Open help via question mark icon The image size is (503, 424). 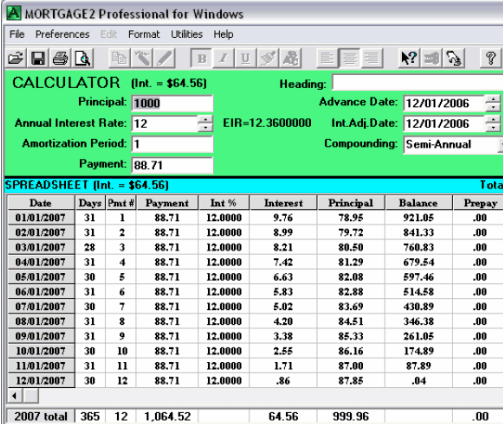(490, 58)
